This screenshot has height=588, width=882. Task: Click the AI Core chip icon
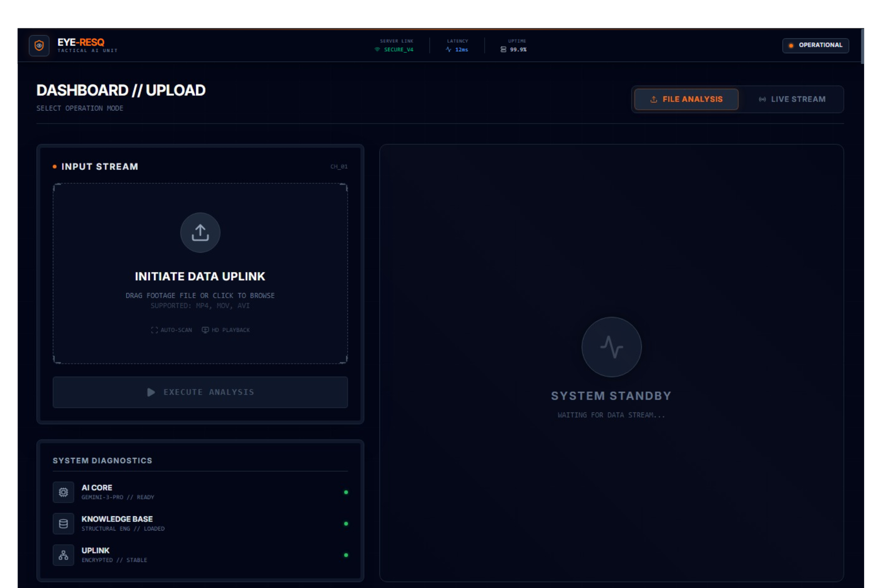[63, 492]
